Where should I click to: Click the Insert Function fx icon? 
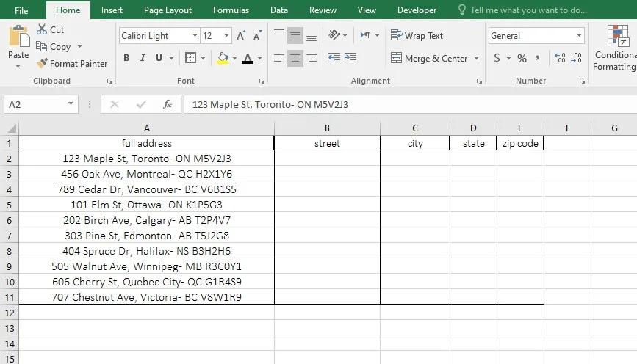point(168,104)
